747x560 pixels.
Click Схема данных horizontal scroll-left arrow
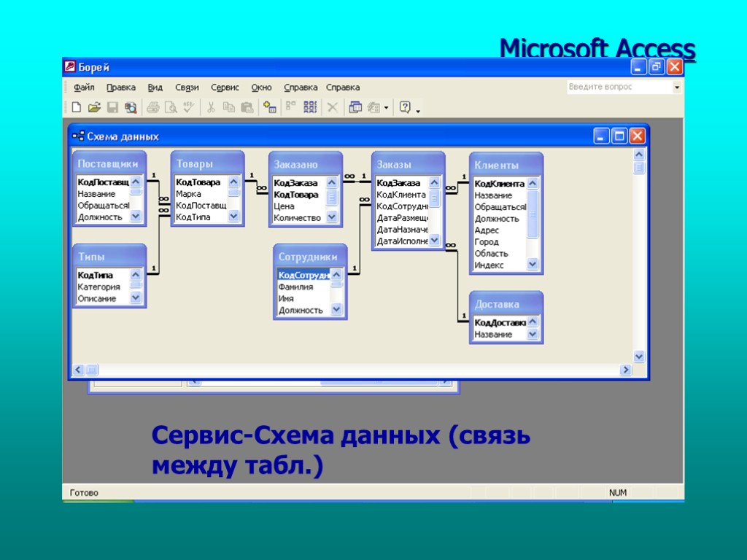(x=79, y=370)
